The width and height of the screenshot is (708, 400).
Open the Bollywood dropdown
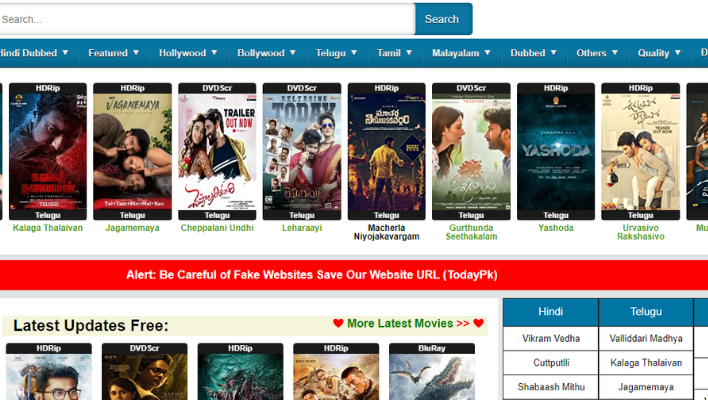[x=267, y=53]
